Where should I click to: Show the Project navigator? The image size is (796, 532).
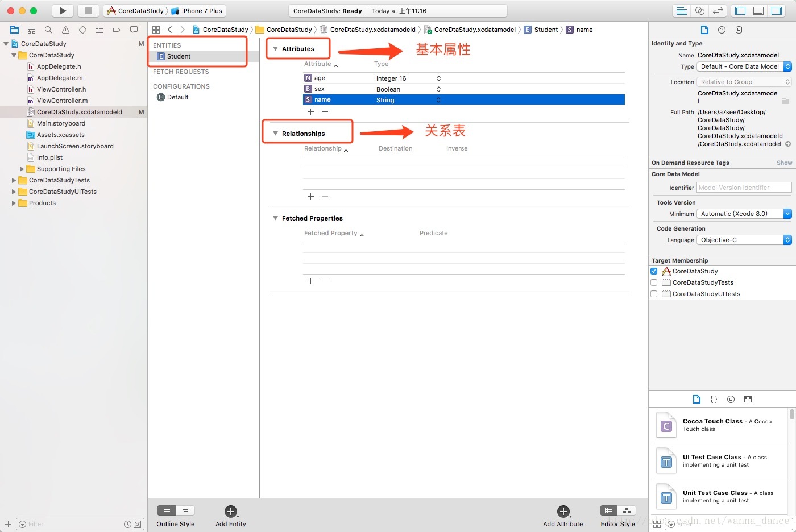15,30
